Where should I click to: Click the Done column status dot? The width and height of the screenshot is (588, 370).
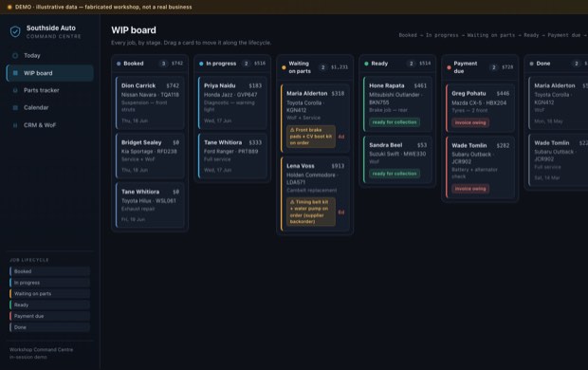click(x=531, y=64)
